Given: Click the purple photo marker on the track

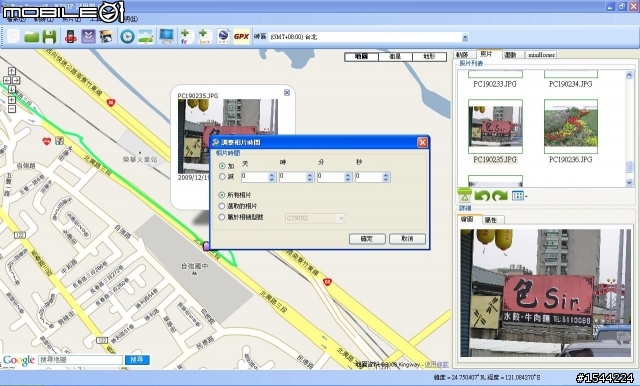Looking at the screenshot, I should click(206, 246).
